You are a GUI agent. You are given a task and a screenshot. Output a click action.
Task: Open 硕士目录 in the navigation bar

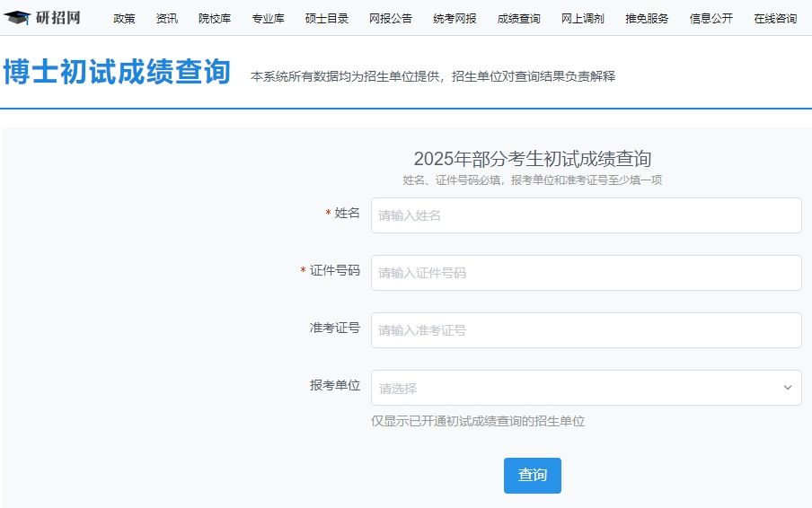(327, 19)
